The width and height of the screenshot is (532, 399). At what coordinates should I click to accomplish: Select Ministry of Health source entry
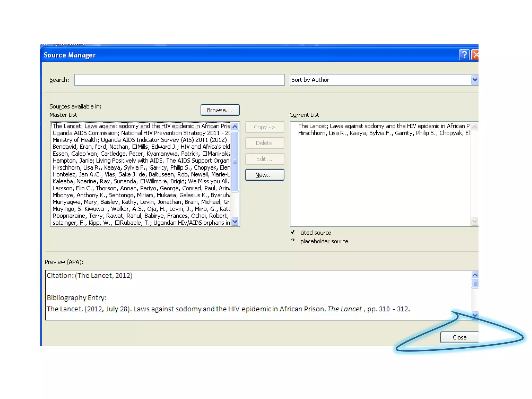coord(139,140)
